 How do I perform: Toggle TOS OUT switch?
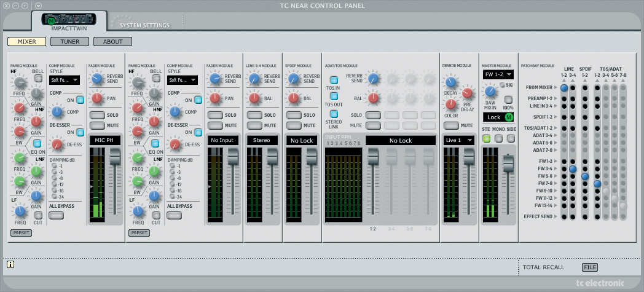point(334,96)
